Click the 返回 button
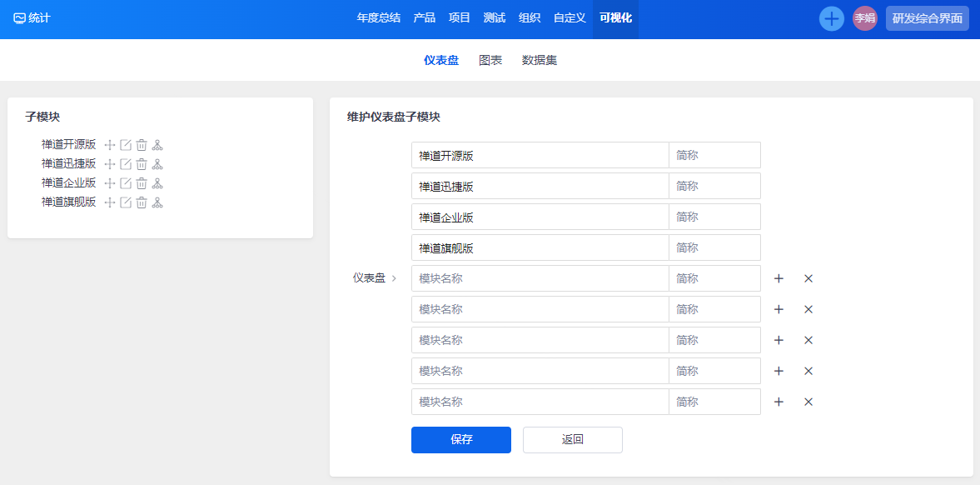Screen dimensions: 980x485 coord(572,440)
